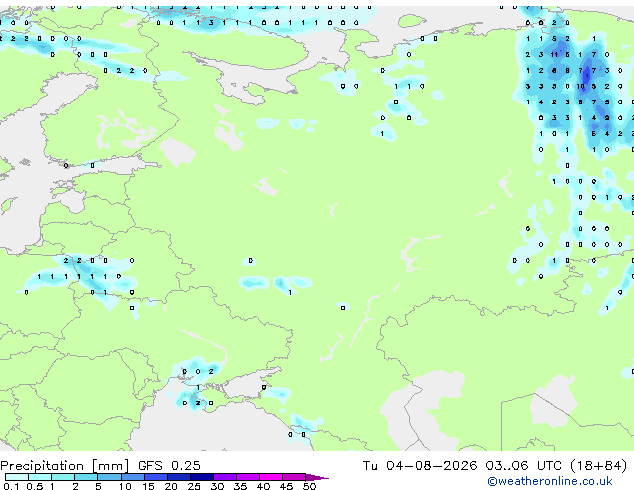Viewport: 634px width, 490px height.
Task: Click the legend label '0.1'
Action: (11, 486)
